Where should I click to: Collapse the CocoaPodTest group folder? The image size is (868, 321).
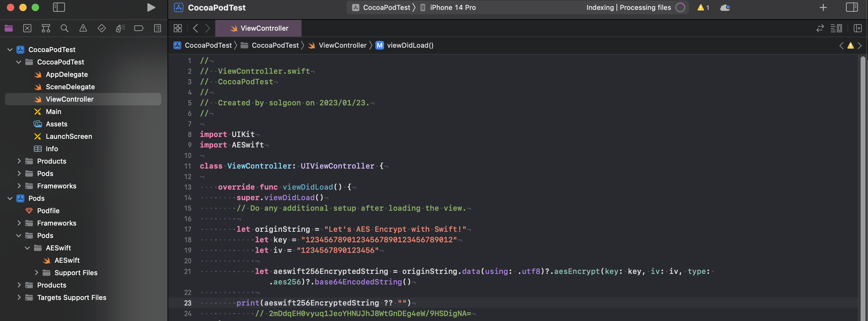click(19, 62)
